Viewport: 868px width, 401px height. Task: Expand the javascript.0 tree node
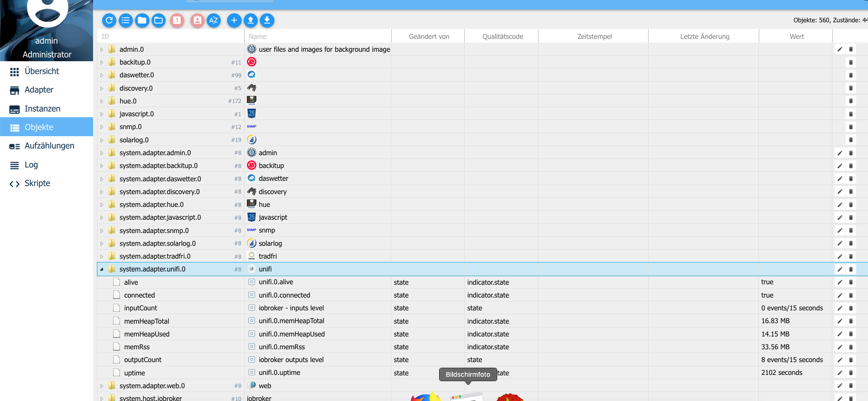(x=102, y=114)
